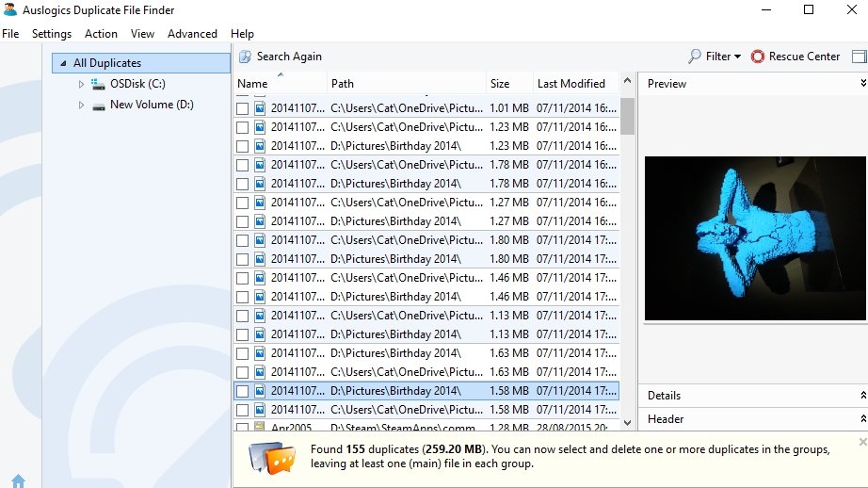
Task: Collapse the Preview panel chevron
Action: (x=863, y=83)
